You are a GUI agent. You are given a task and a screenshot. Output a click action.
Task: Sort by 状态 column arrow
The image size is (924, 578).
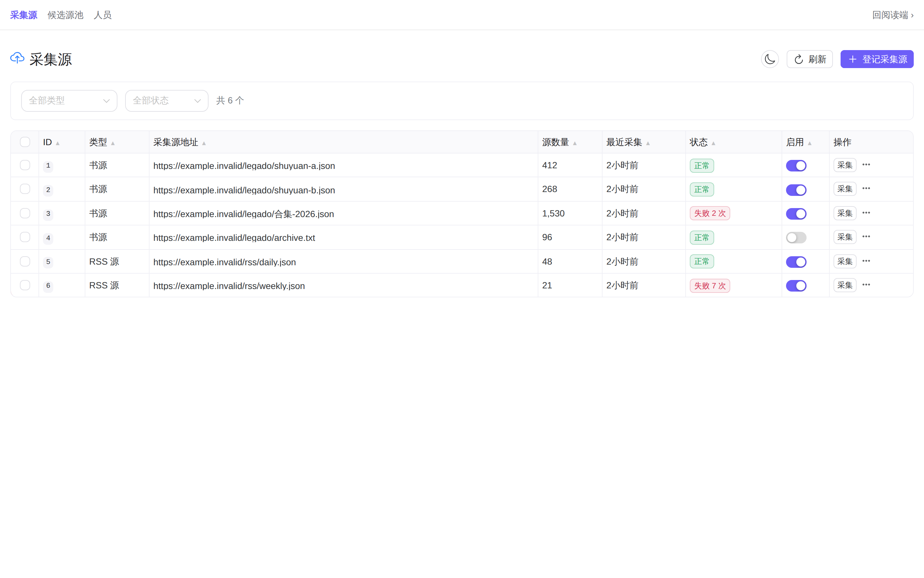[x=713, y=143]
